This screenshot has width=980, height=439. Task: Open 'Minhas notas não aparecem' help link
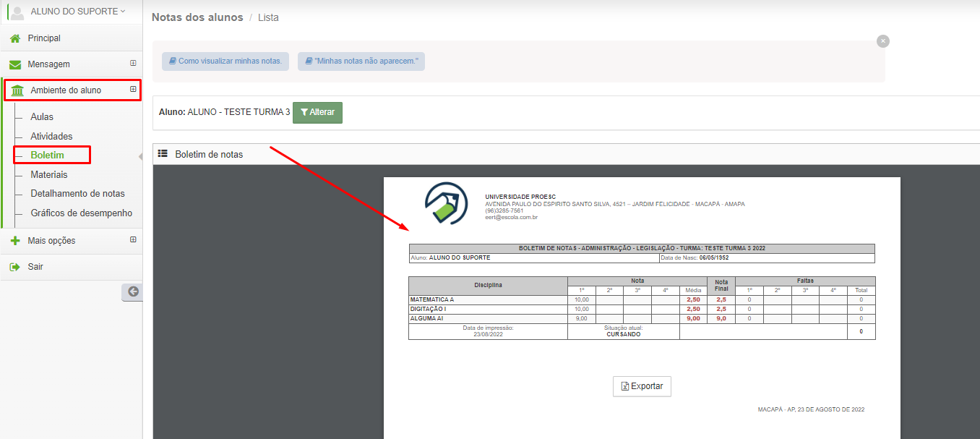(361, 61)
